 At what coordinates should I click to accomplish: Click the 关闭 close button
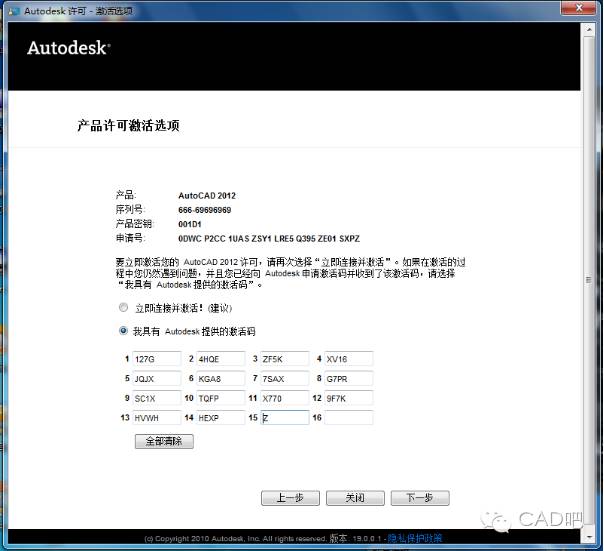[355, 498]
